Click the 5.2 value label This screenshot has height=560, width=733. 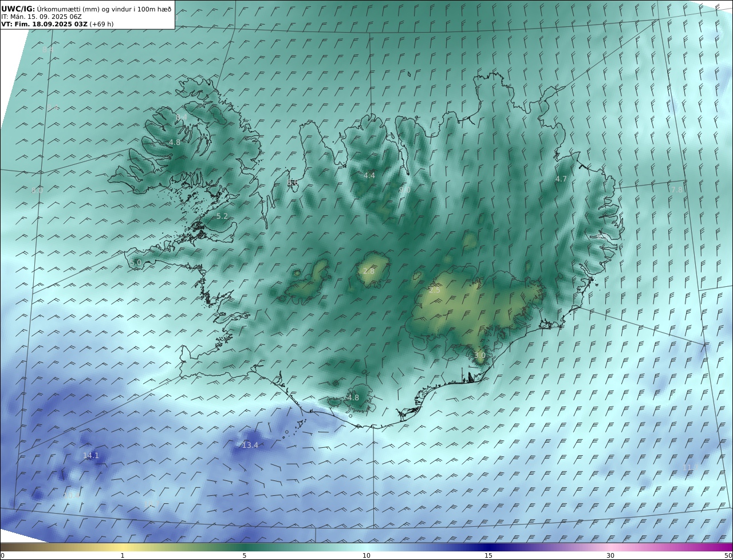click(222, 216)
